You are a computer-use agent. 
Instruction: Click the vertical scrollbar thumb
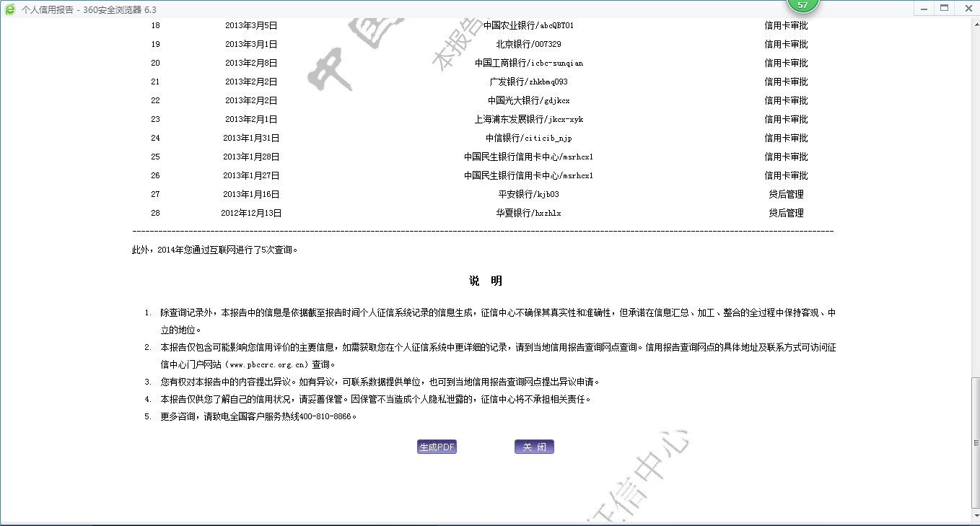click(974, 442)
